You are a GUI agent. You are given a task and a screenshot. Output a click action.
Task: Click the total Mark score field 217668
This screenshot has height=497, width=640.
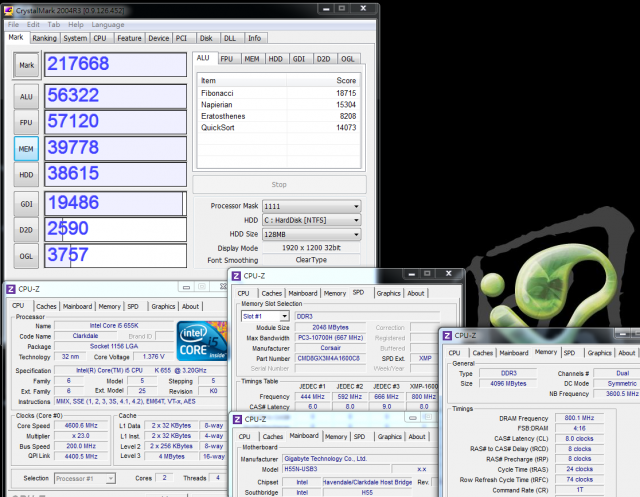(x=116, y=64)
